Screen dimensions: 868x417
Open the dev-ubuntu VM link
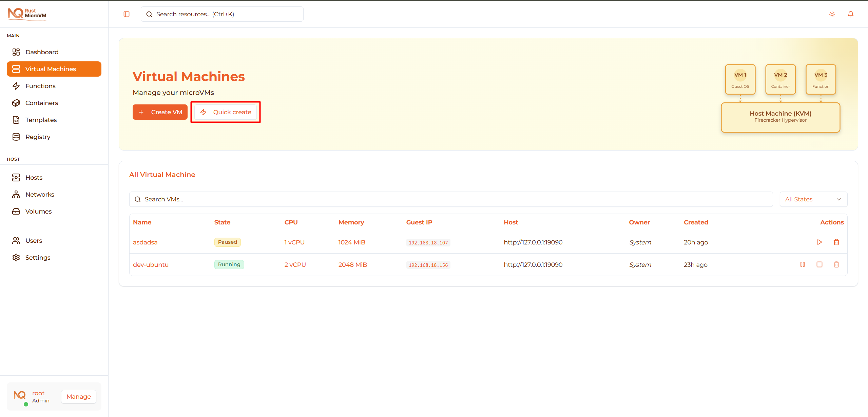coord(151,265)
